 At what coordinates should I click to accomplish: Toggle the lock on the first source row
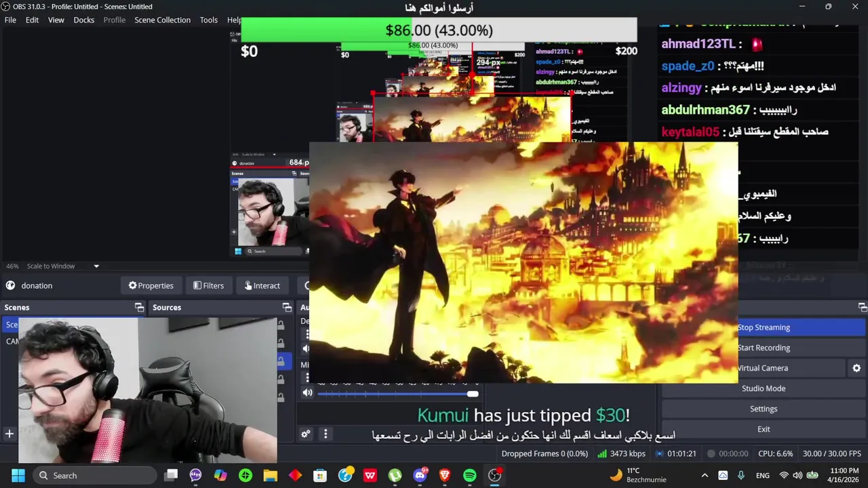coord(281,325)
